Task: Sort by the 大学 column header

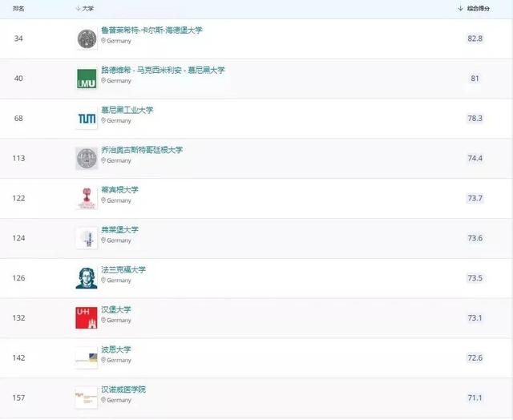Action: tap(87, 8)
